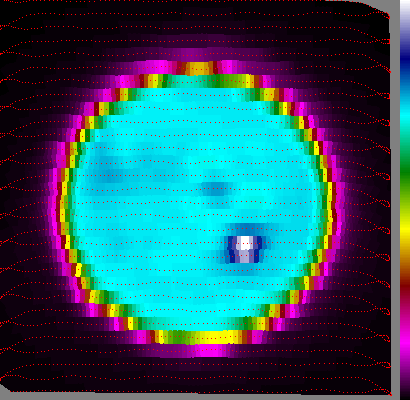Screen dimensions: 410x400
Task: Click the orange segment at the disk's top edge
Action: click(198, 68)
